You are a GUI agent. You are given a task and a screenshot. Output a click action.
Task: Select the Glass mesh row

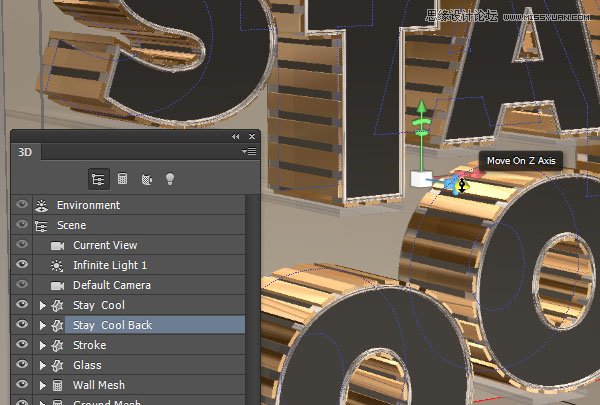[x=139, y=365]
